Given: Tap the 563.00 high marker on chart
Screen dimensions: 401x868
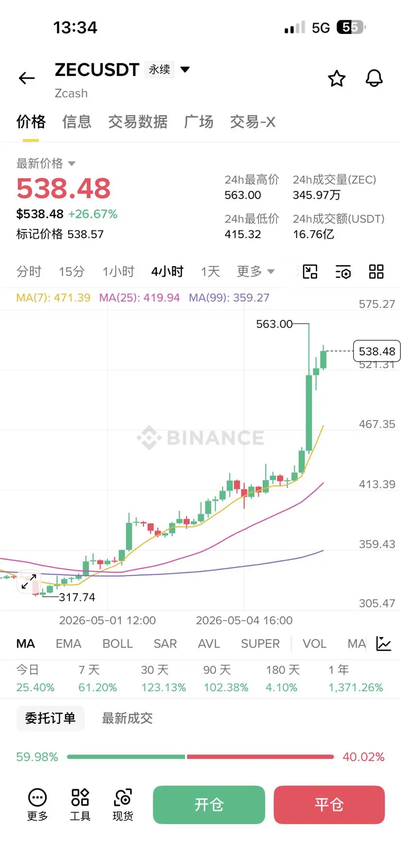Looking at the screenshot, I should tap(274, 324).
